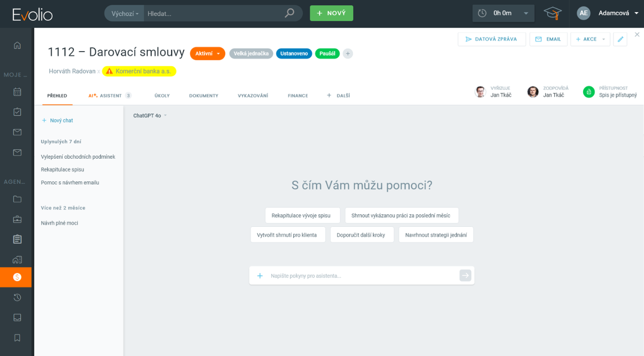Switch to the Vykazování tab
The height and width of the screenshot is (356, 644).
pyautogui.click(x=253, y=96)
